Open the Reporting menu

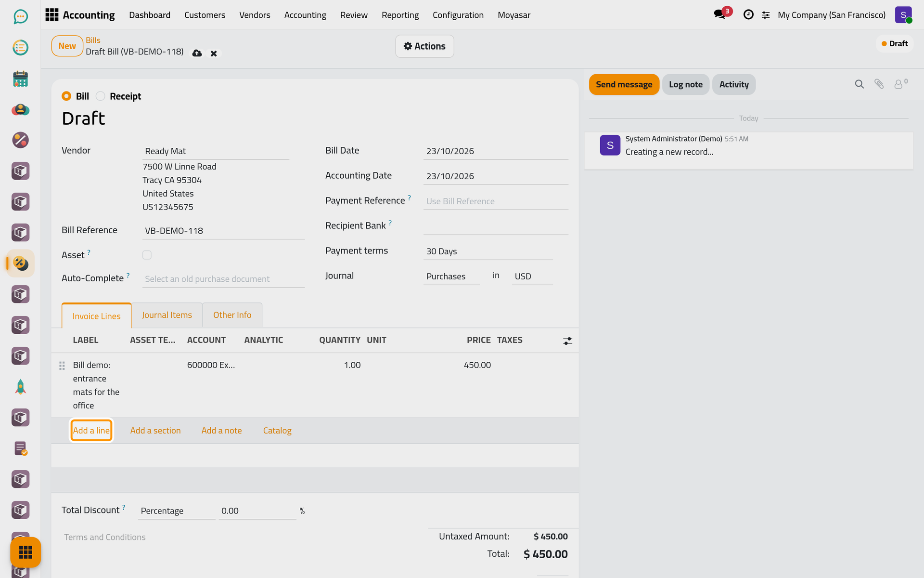click(400, 15)
